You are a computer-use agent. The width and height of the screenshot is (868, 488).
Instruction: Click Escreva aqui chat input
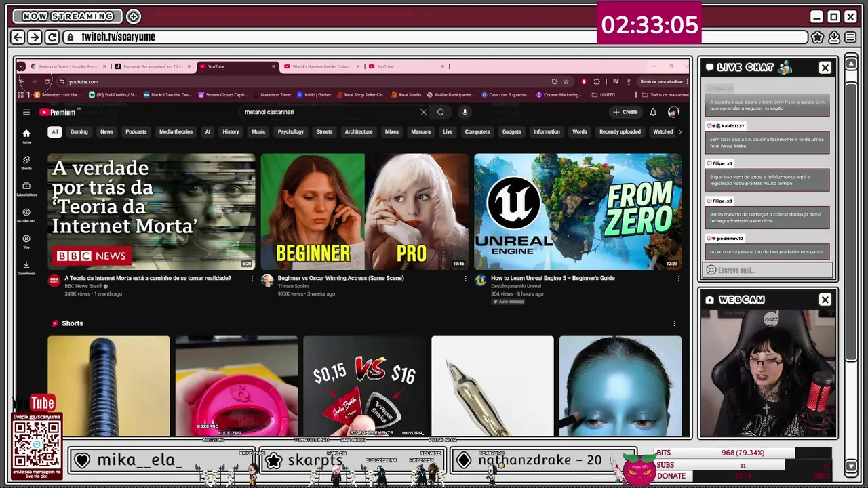(x=768, y=270)
